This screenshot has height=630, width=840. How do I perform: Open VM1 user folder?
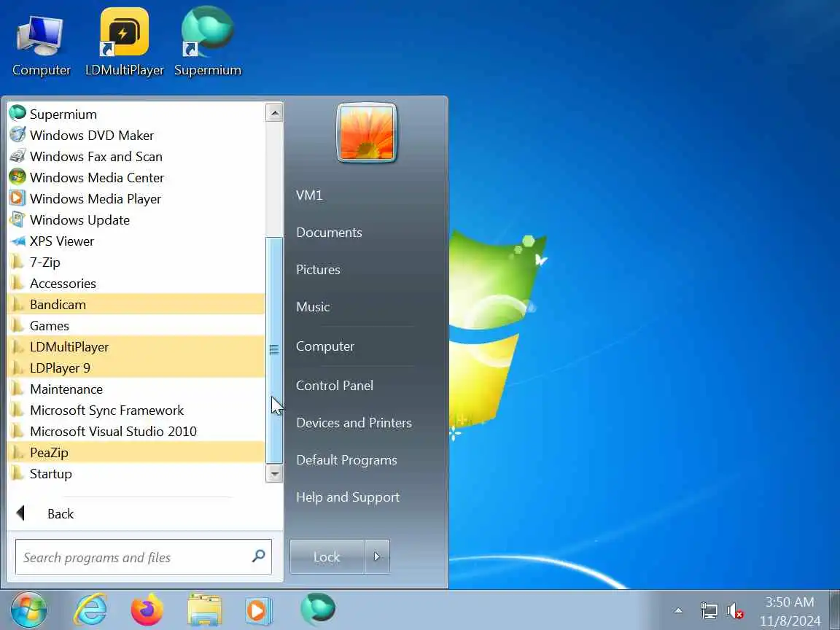tap(309, 195)
